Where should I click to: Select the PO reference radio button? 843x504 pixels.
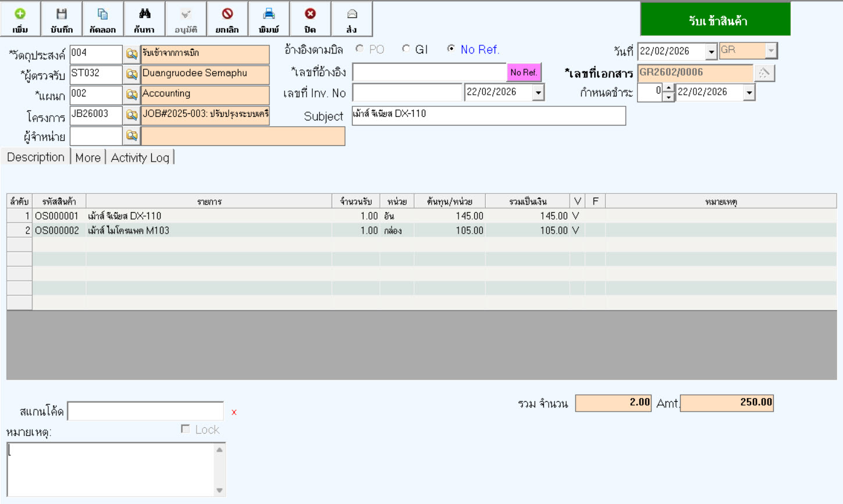[x=360, y=49]
